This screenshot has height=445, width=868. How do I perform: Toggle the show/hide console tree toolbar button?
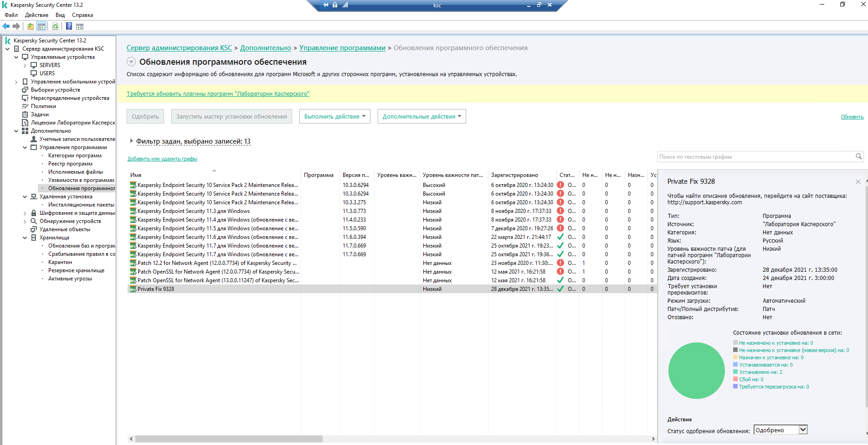[x=41, y=26]
